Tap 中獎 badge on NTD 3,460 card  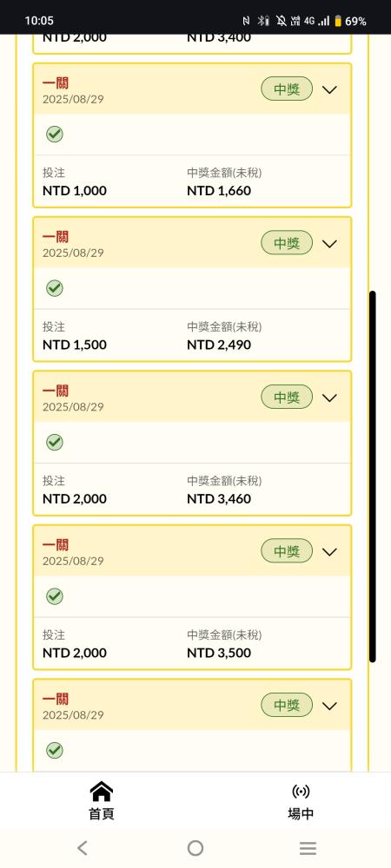click(x=287, y=397)
